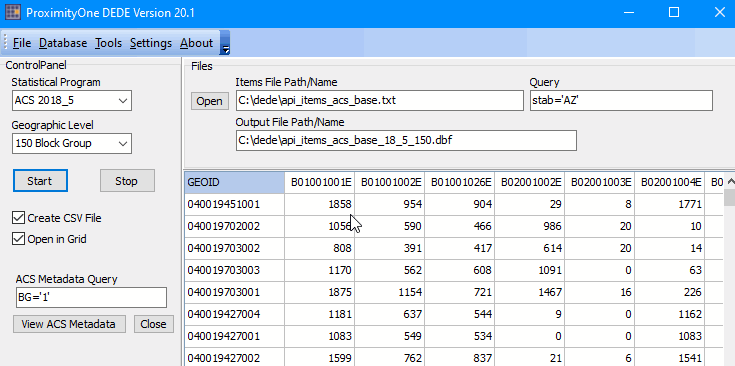Screen dimensions: 735x366
Task: Select GEOID cell 040019427001
Action: point(234,336)
